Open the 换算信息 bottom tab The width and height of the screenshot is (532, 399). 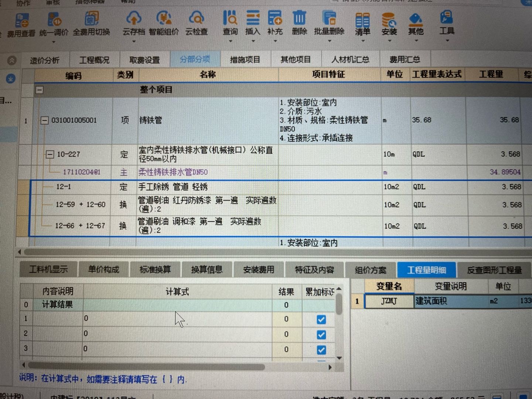[207, 269]
